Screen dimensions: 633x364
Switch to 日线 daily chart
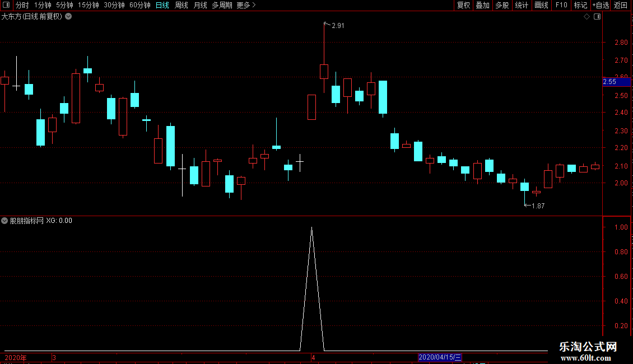click(162, 5)
